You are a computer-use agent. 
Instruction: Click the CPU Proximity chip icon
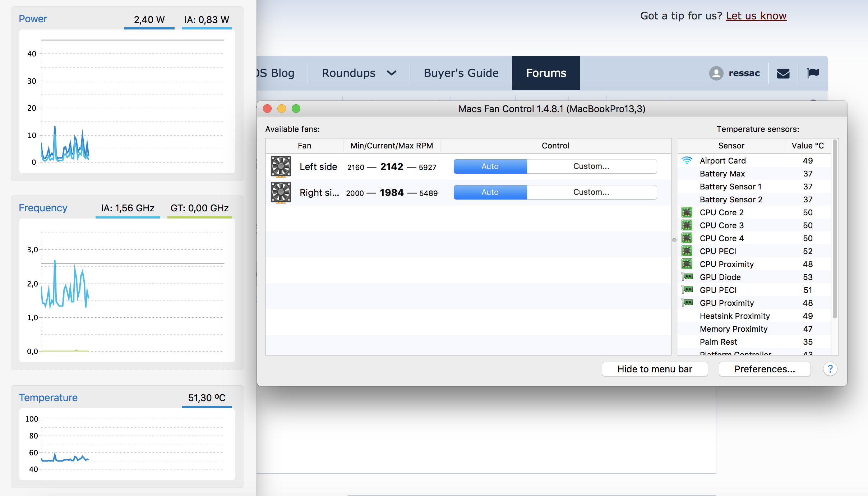[x=687, y=264]
